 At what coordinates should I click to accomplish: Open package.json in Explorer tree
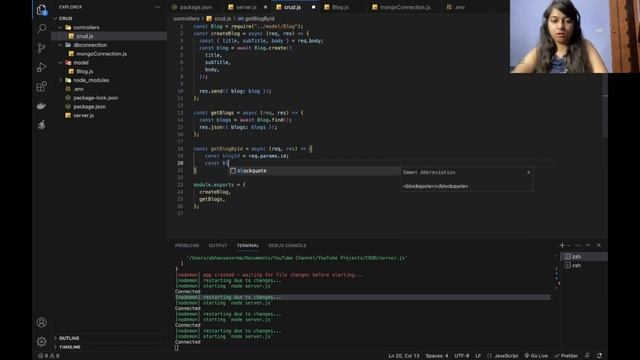point(89,107)
